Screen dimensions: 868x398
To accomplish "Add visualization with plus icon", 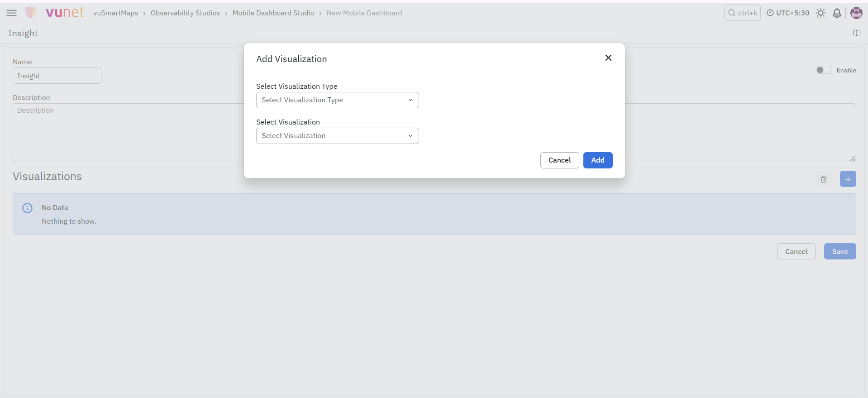I will [848, 179].
